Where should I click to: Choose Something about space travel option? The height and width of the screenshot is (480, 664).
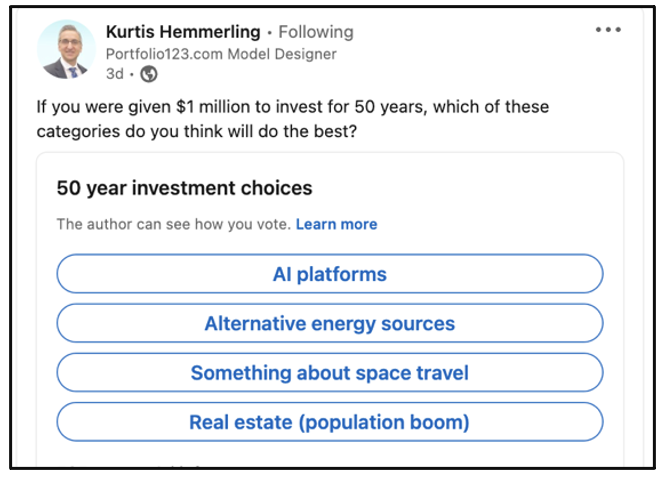[330, 372]
